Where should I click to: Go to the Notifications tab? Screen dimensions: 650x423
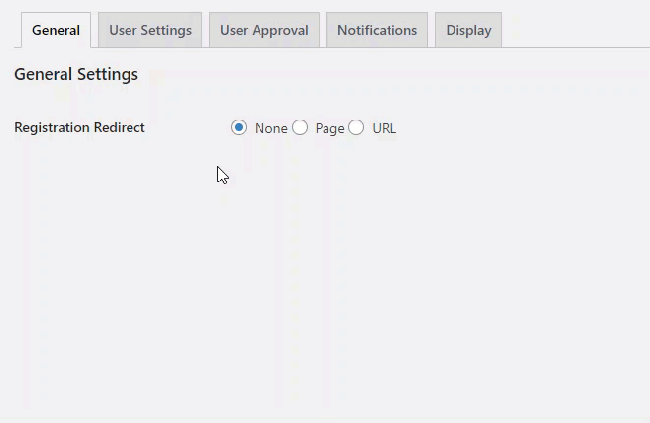click(377, 30)
